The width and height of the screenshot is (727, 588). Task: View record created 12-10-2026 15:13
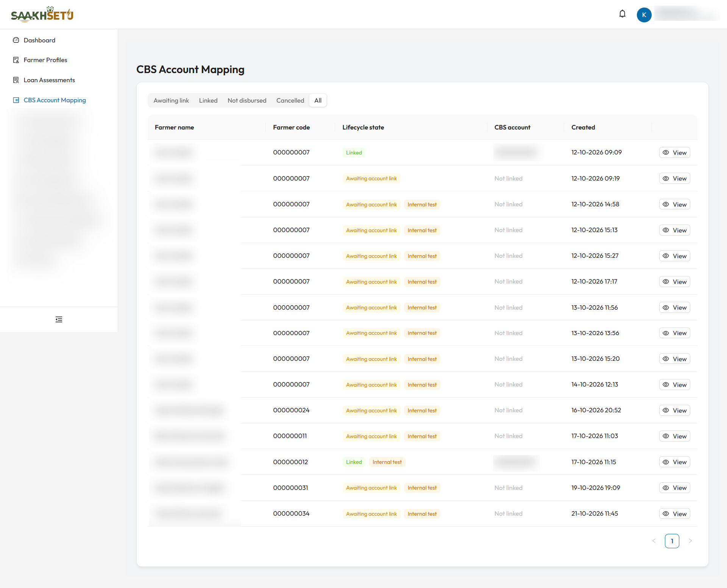[674, 230]
